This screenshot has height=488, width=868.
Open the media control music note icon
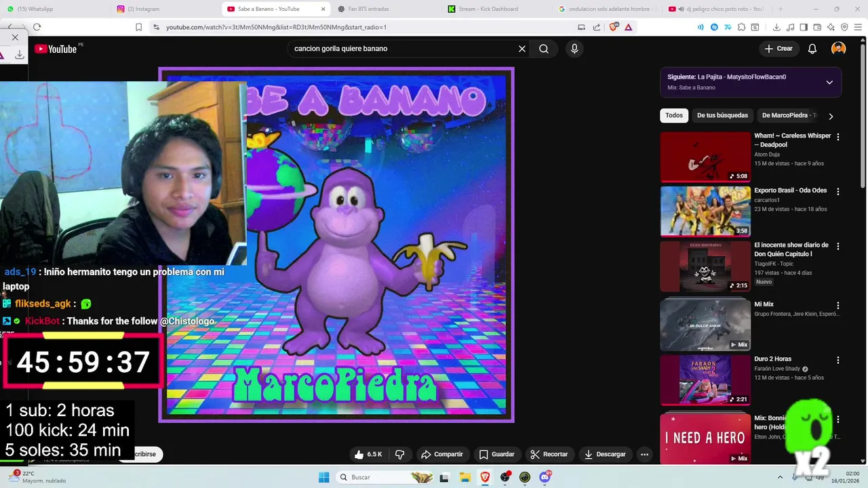pyautogui.click(x=790, y=27)
